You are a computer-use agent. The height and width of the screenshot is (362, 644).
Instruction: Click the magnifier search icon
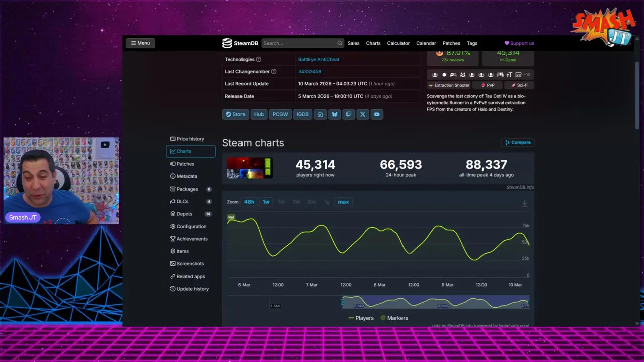[x=340, y=43]
